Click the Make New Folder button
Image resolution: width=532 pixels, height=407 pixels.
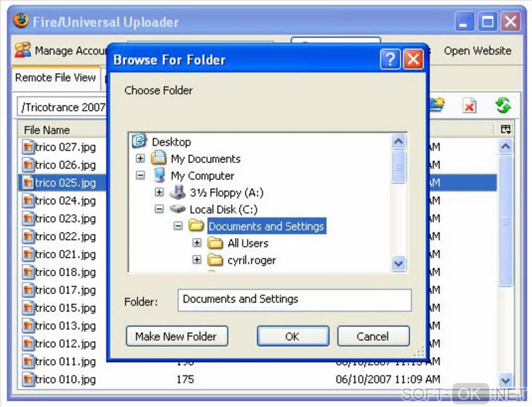(177, 337)
